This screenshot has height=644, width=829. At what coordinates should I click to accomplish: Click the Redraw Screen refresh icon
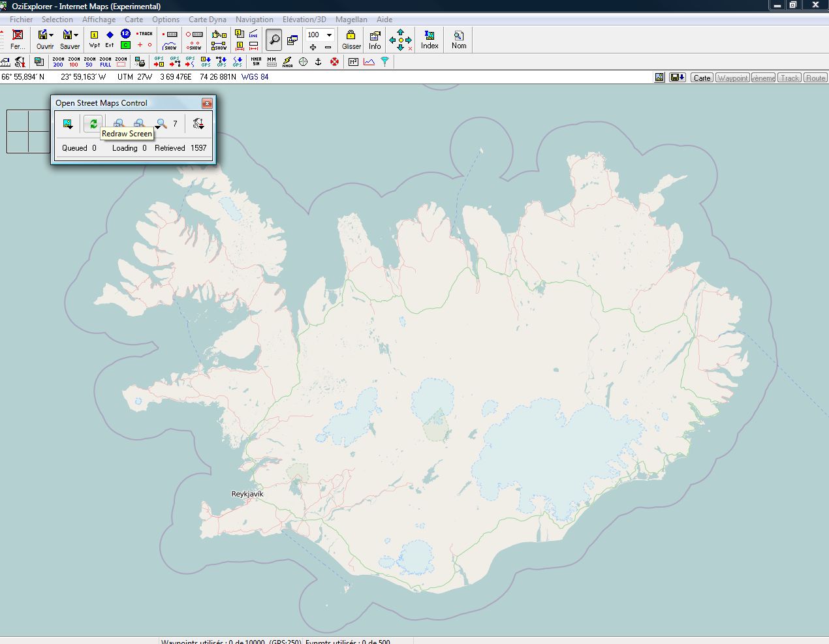(93, 123)
